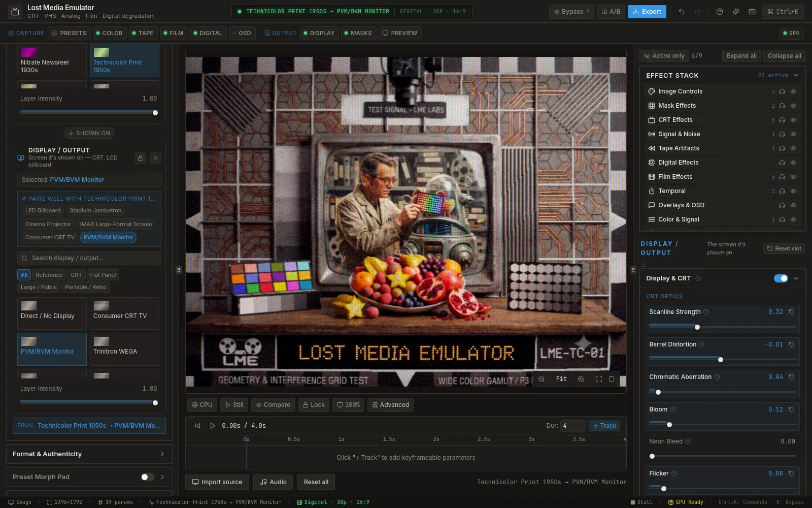812x508 pixels.
Task: Open Preset Morph Pad chevron
Action: pyautogui.click(x=162, y=477)
